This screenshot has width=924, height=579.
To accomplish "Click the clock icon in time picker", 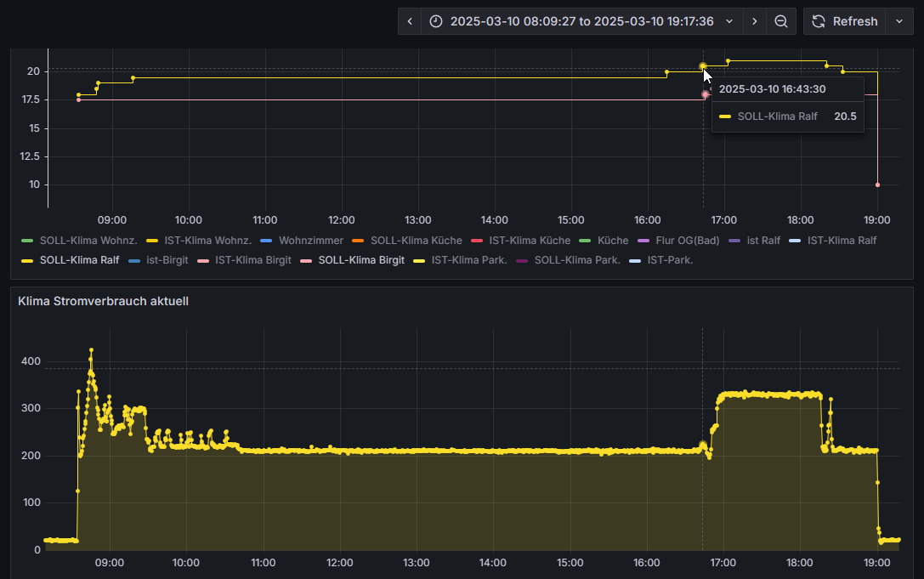I will point(436,21).
